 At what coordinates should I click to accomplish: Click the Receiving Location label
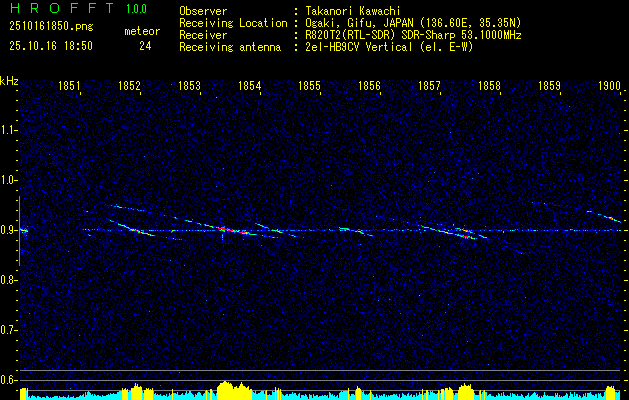[233, 23]
